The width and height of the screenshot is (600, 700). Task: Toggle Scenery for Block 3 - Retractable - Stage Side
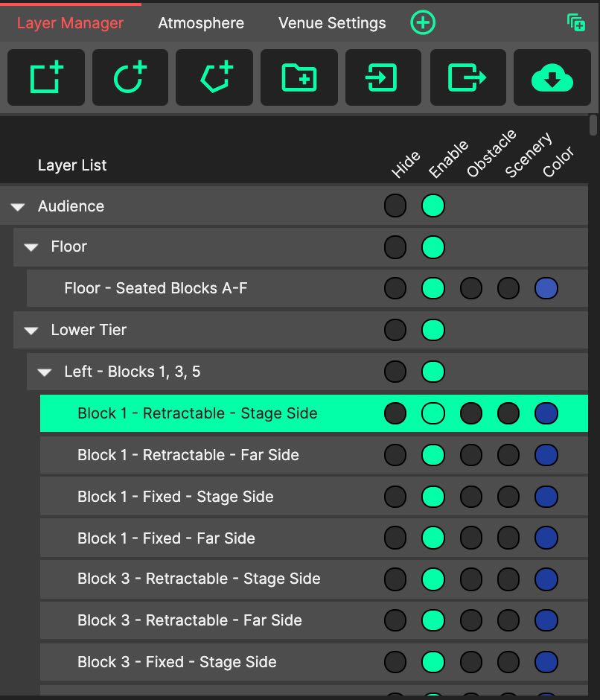point(508,579)
